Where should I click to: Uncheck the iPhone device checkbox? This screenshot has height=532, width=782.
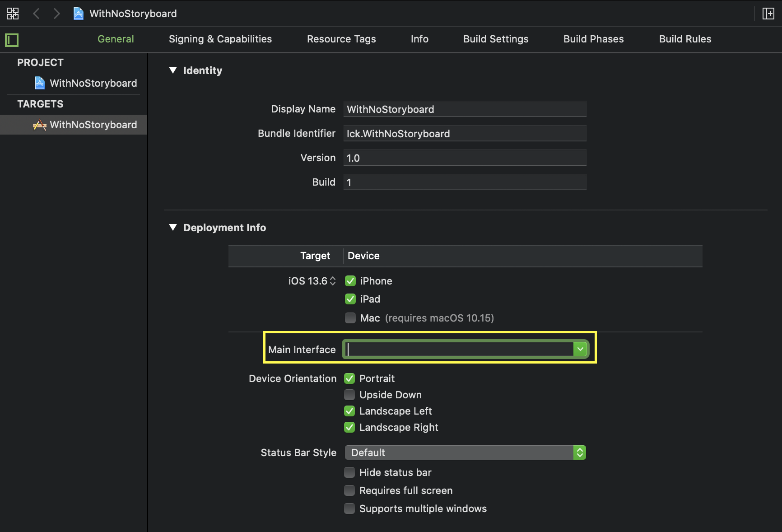tap(350, 281)
